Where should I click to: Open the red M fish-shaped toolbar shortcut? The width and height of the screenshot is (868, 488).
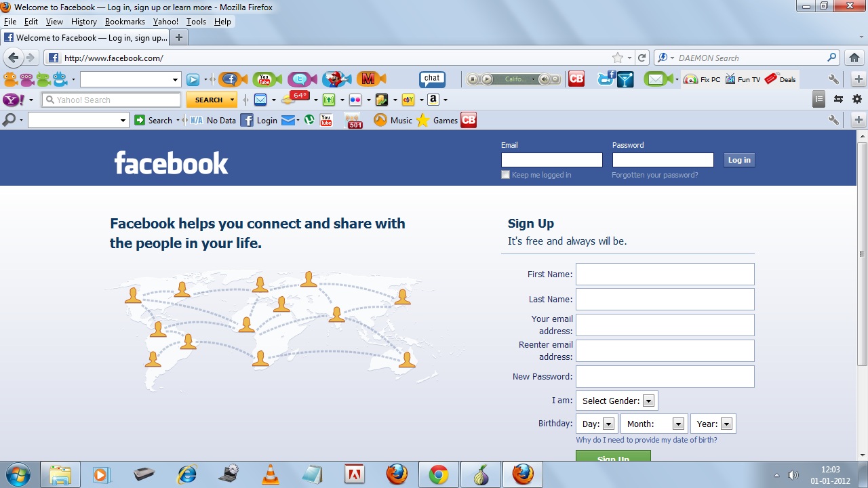coord(370,79)
